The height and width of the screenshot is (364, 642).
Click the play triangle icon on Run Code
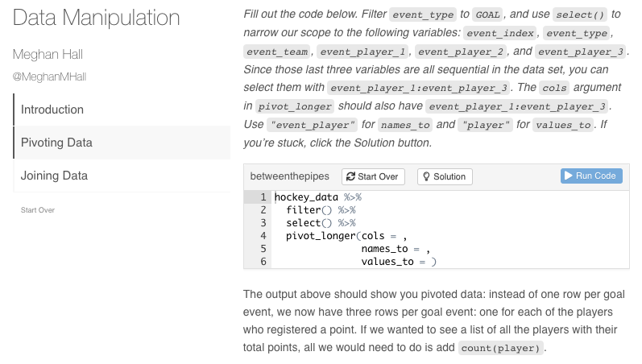[569, 176]
